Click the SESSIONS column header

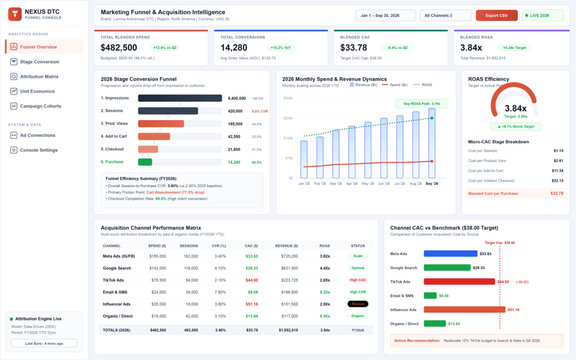[189, 246]
